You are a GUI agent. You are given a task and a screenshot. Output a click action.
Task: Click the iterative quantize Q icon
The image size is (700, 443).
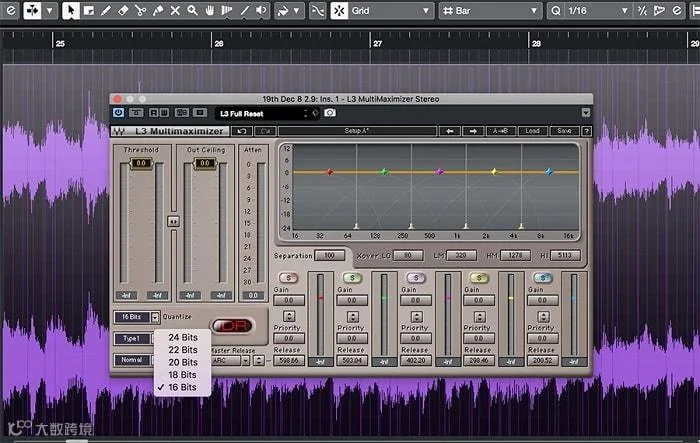(x=556, y=10)
